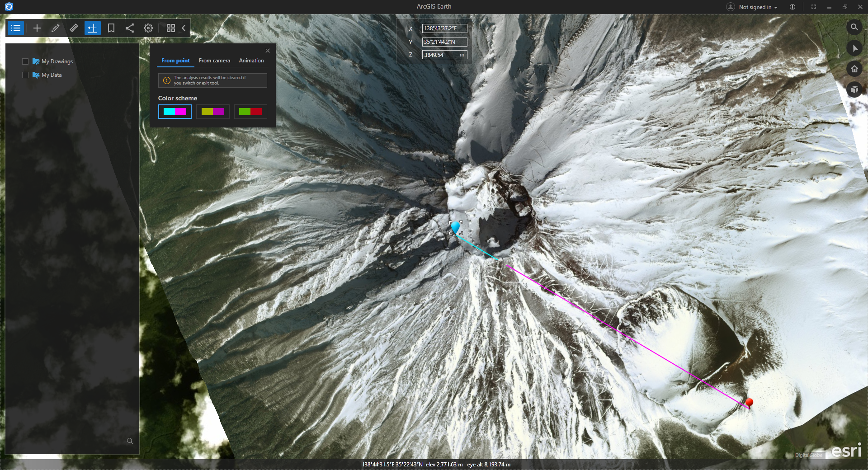Click the esri logo link
868x470 pixels.
846,450
